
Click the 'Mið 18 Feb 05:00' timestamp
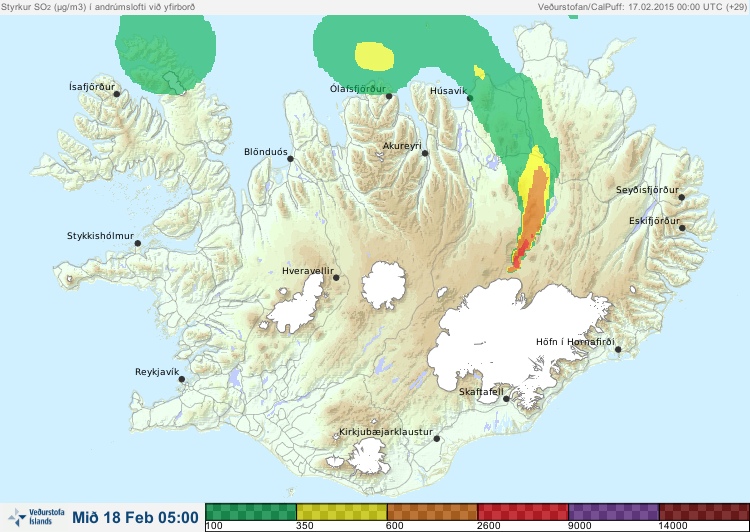pyautogui.click(x=135, y=518)
